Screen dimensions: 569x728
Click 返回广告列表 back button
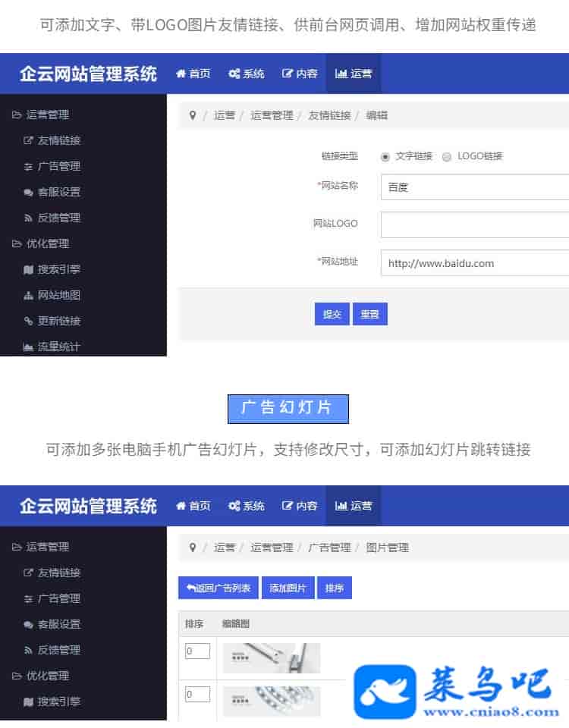[218, 588]
